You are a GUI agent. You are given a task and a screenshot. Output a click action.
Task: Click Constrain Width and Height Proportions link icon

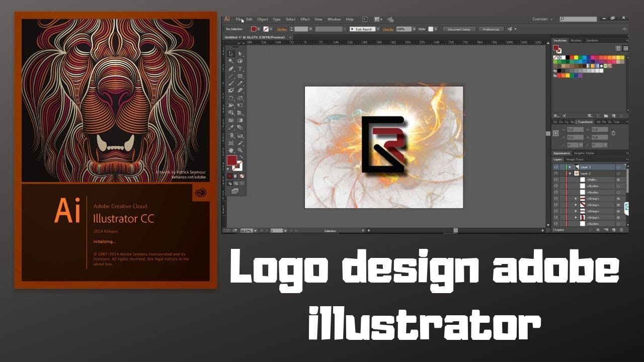613,133
